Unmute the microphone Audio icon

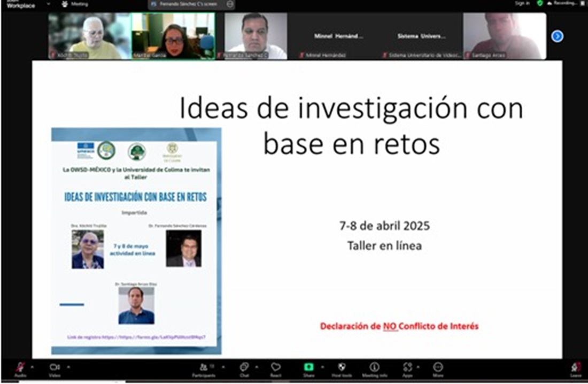click(20, 367)
